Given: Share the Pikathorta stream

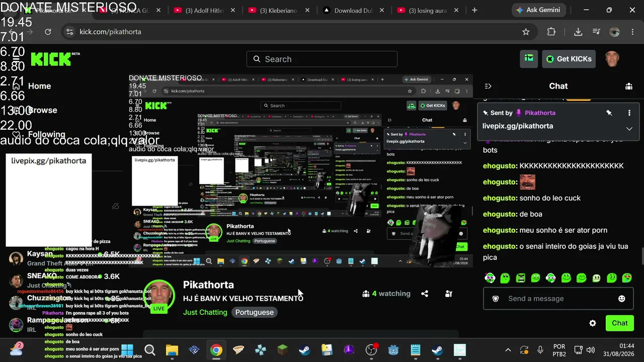Looking at the screenshot, I should (425, 294).
